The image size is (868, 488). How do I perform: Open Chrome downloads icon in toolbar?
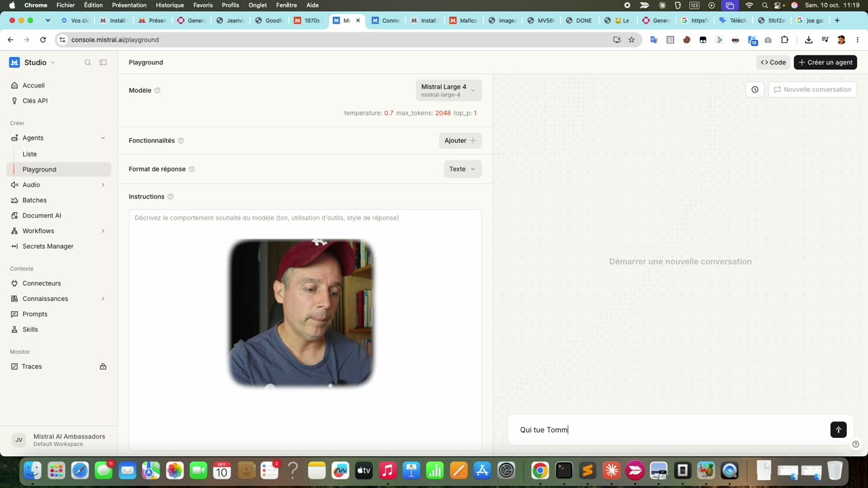point(808,39)
